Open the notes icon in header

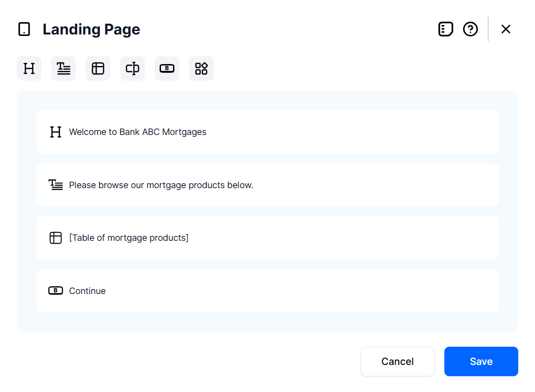[445, 30]
